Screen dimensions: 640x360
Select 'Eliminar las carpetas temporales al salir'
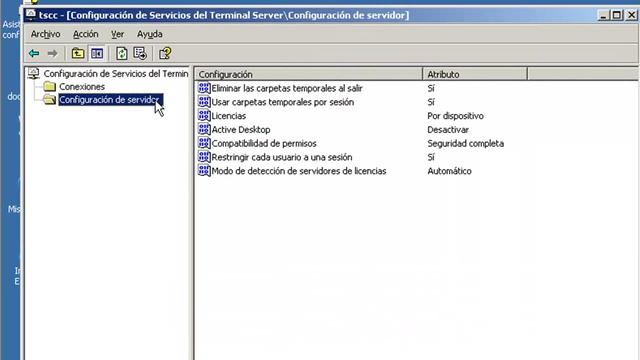pos(287,88)
